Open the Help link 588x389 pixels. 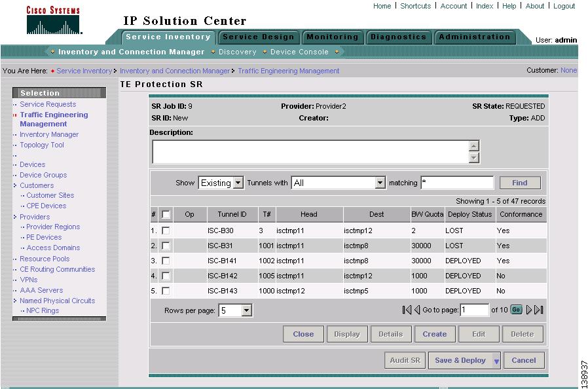click(509, 6)
